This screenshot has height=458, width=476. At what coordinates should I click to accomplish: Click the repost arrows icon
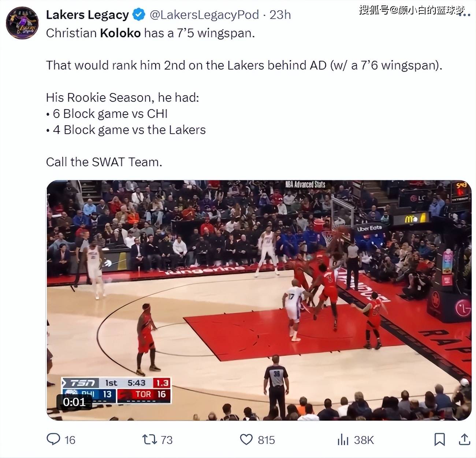[149, 439]
